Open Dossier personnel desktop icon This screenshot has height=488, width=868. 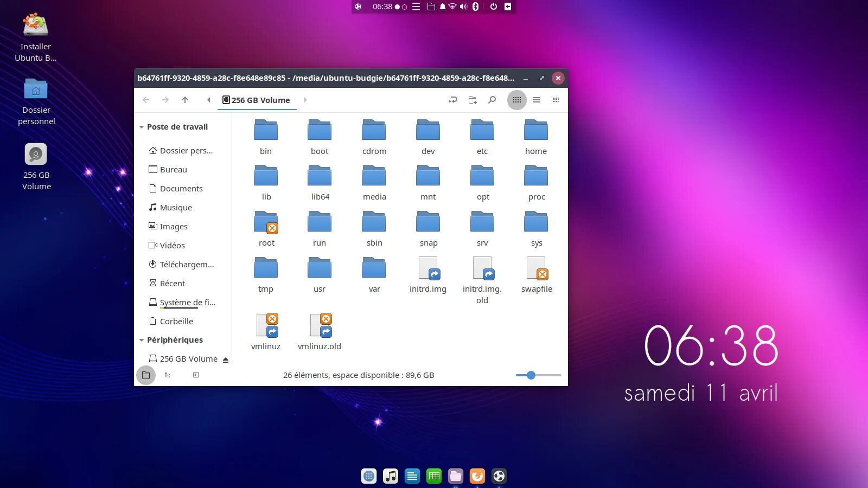pyautogui.click(x=36, y=101)
